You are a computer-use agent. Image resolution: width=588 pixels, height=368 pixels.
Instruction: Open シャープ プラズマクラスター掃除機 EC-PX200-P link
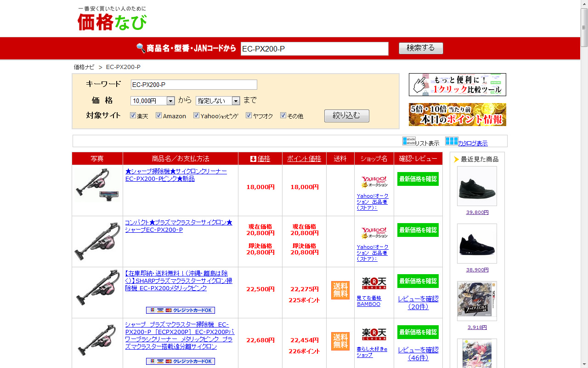point(180,335)
